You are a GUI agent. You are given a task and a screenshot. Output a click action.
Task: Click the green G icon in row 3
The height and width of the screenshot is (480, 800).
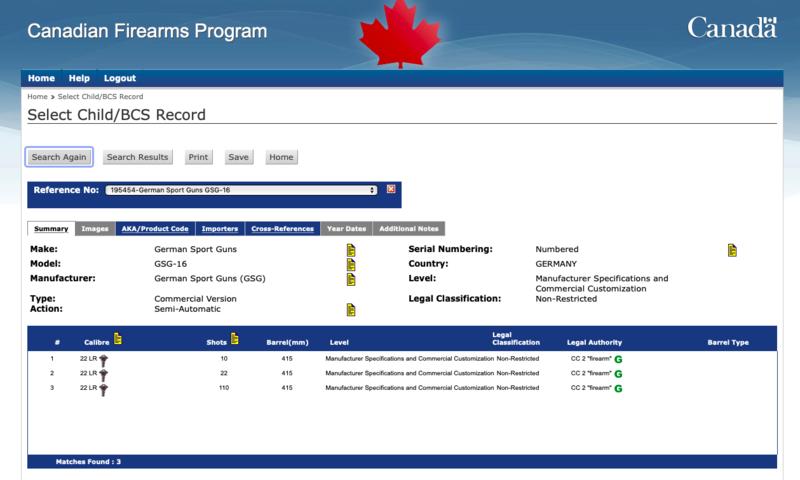pos(618,389)
